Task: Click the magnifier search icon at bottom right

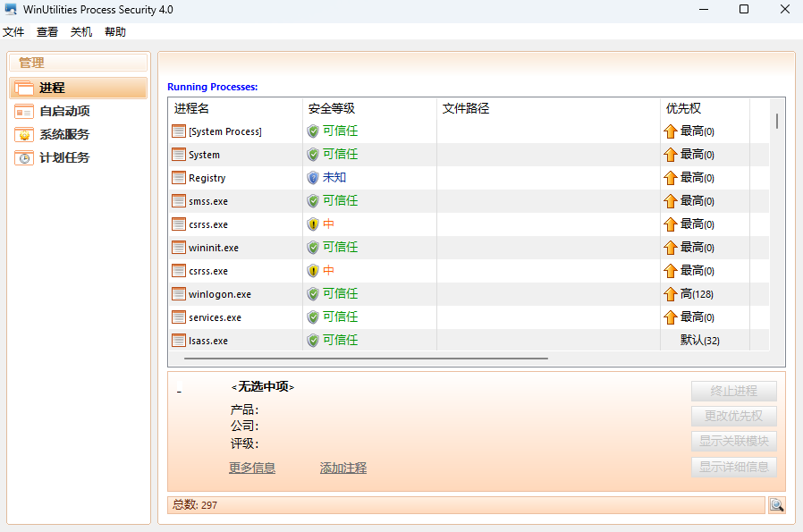Action: click(x=776, y=505)
